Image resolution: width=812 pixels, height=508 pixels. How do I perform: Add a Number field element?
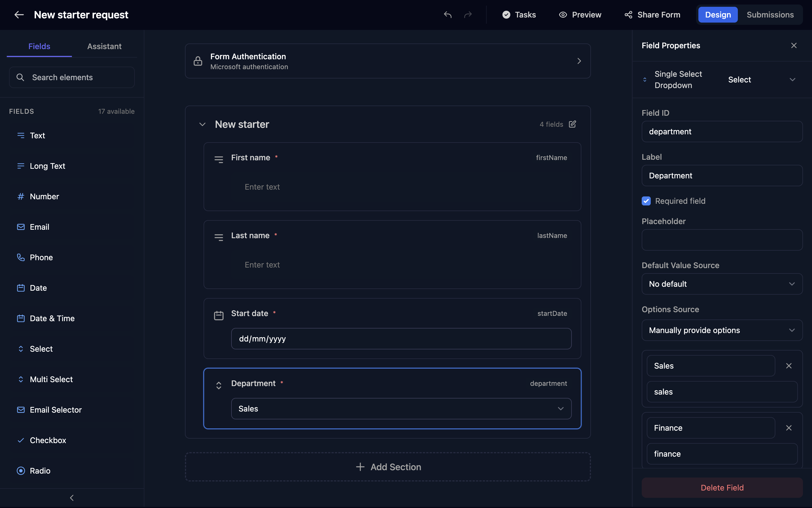coord(72,196)
